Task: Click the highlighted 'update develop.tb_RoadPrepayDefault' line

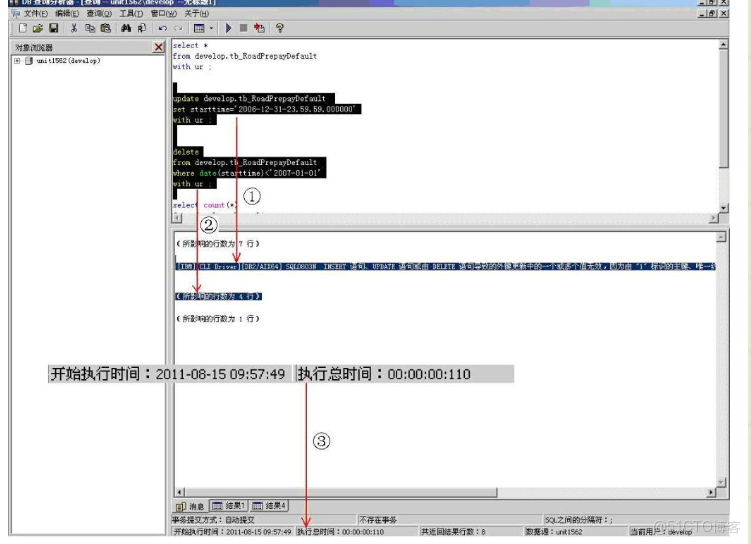Action: click(253, 99)
